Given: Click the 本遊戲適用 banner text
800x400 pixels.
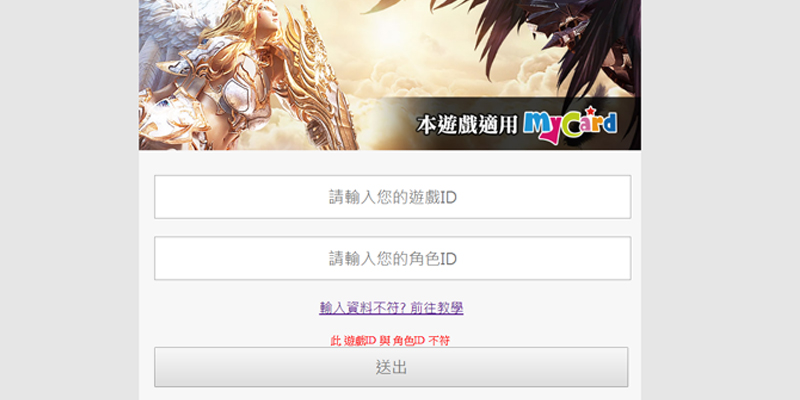Looking at the screenshot, I should [467, 125].
